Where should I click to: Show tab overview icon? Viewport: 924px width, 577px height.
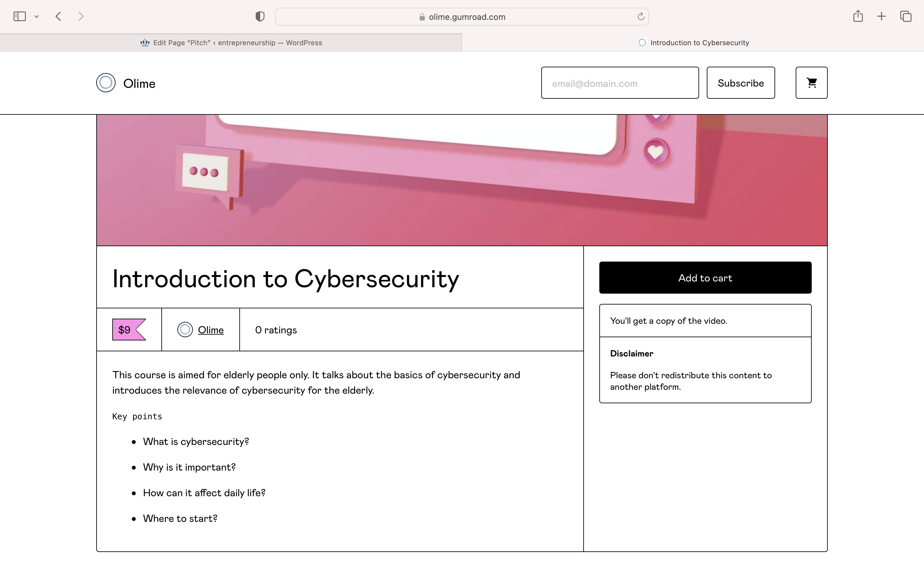(x=906, y=16)
